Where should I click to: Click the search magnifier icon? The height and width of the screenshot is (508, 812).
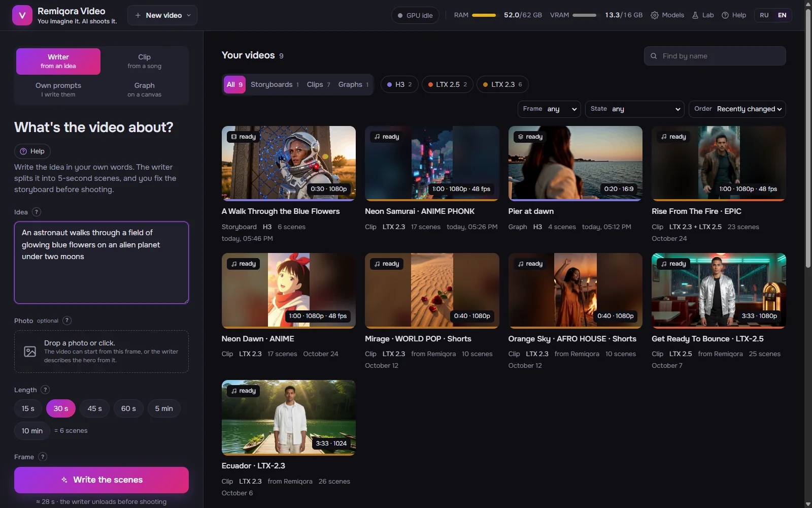[x=654, y=56]
